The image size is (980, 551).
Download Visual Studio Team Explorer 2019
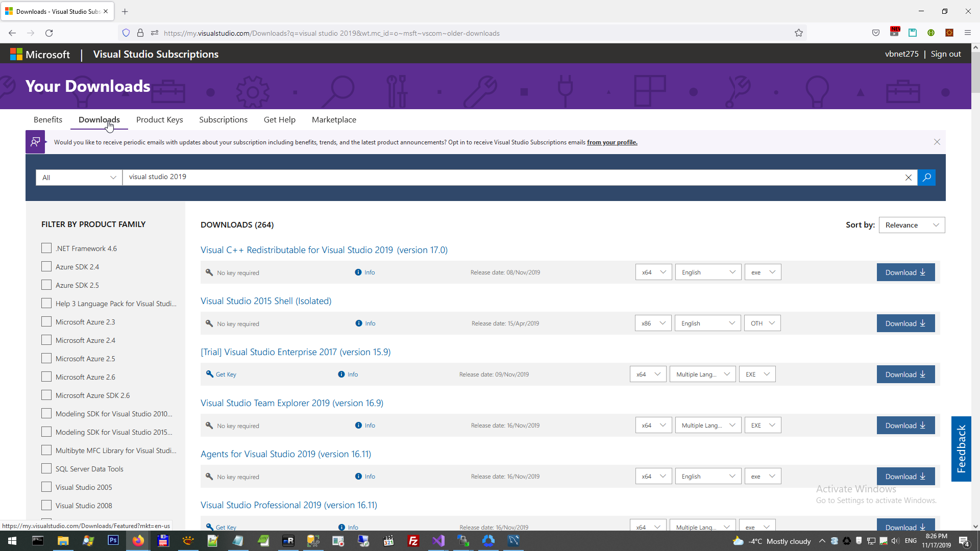905,425
